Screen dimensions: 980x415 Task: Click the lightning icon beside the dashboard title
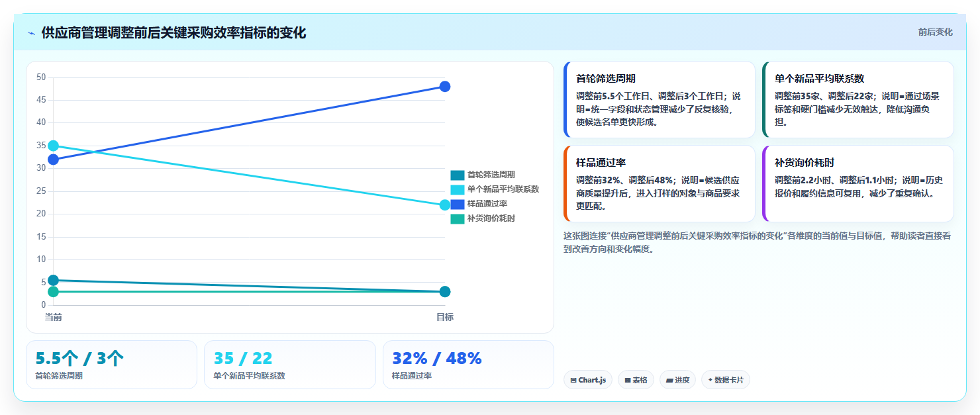[31, 33]
